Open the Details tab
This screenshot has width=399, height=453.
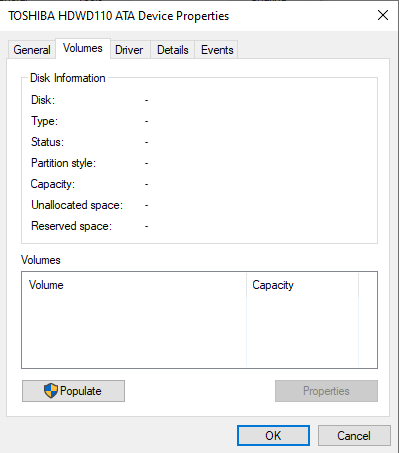173,50
